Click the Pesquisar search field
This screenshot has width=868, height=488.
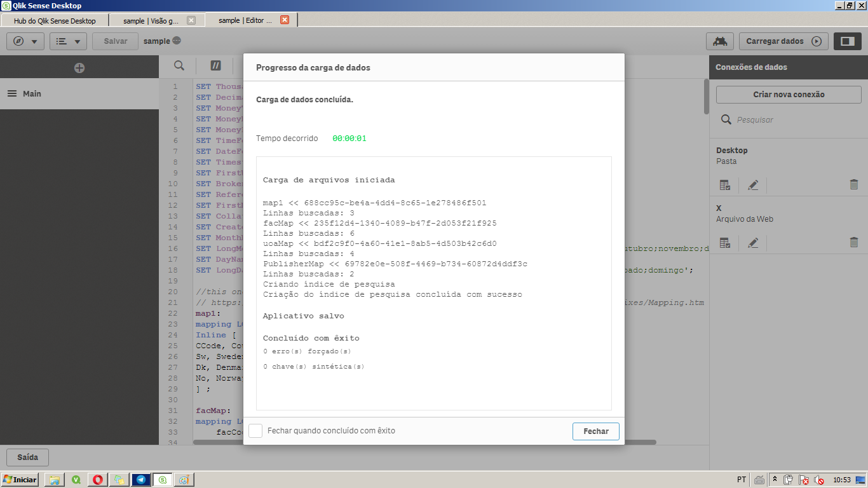pyautogui.click(x=799, y=120)
